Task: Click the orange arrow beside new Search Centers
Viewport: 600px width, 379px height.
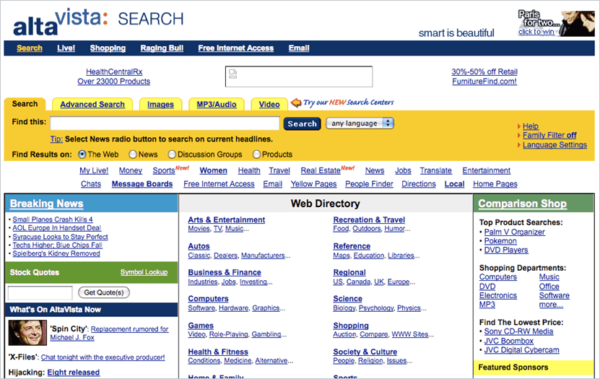Action: pos(296,103)
